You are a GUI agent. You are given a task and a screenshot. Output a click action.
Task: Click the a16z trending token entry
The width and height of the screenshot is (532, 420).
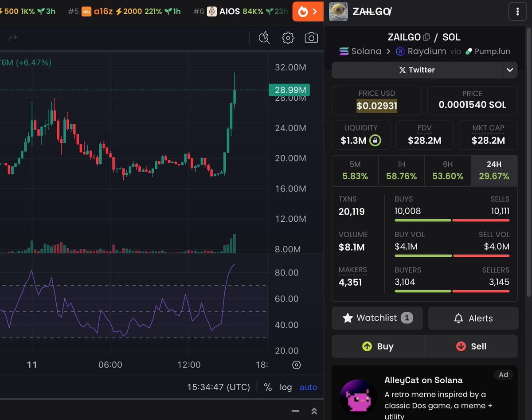[x=124, y=12]
